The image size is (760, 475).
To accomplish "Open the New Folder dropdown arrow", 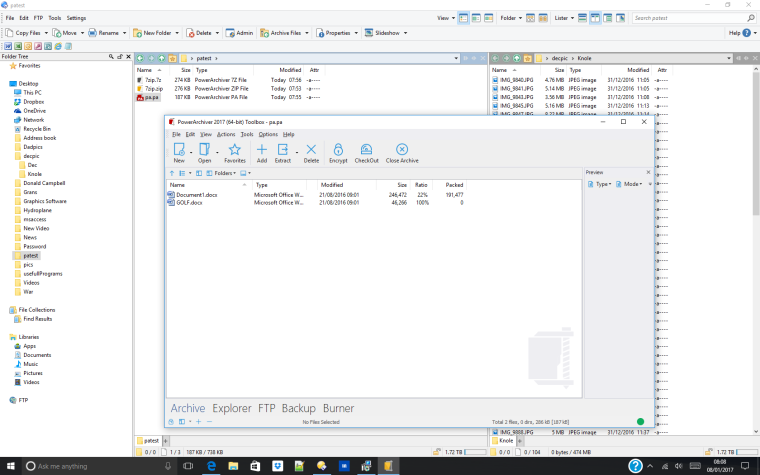I will tap(177, 33).
